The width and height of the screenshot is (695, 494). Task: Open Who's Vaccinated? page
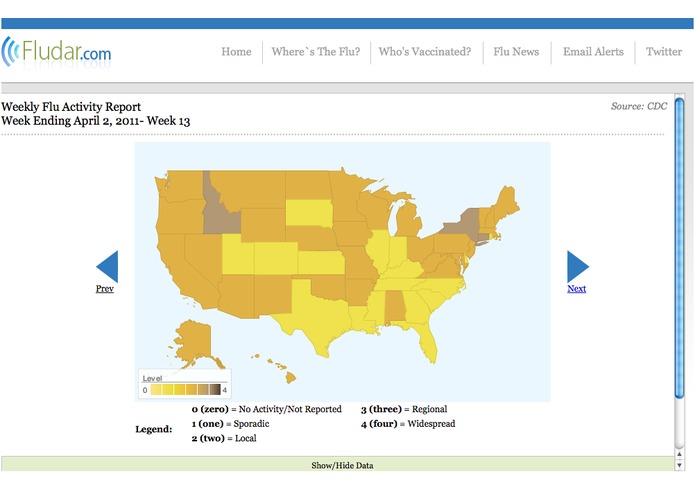coord(425,52)
